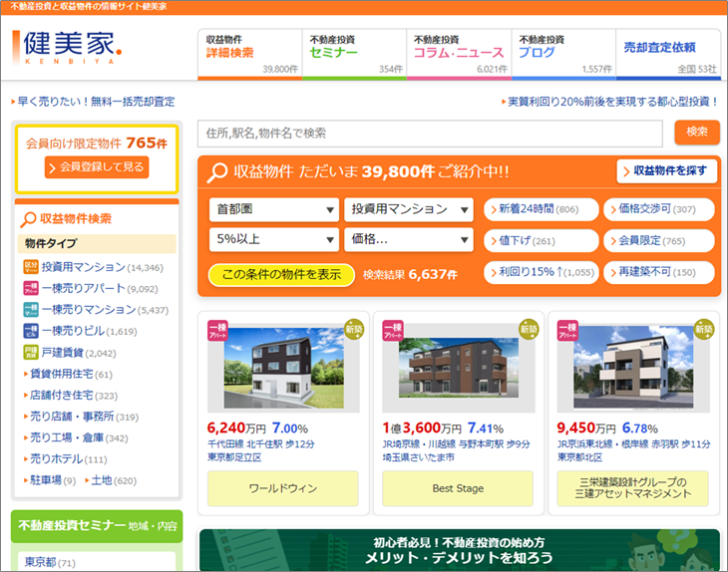Open the 5%以上 yield dropdown
The height and width of the screenshot is (572, 728).
(x=273, y=240)
